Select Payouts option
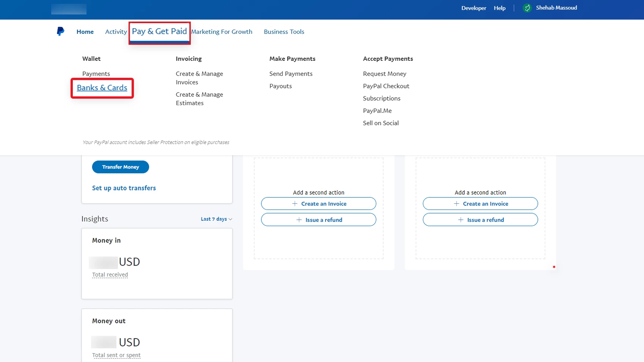 click(x=281, y=86)
